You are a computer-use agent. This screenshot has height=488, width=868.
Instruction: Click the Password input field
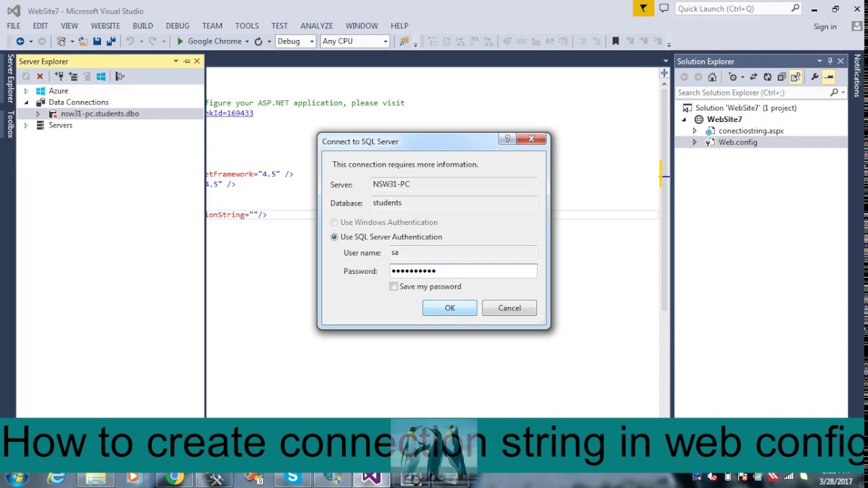[x=463, y=271]
